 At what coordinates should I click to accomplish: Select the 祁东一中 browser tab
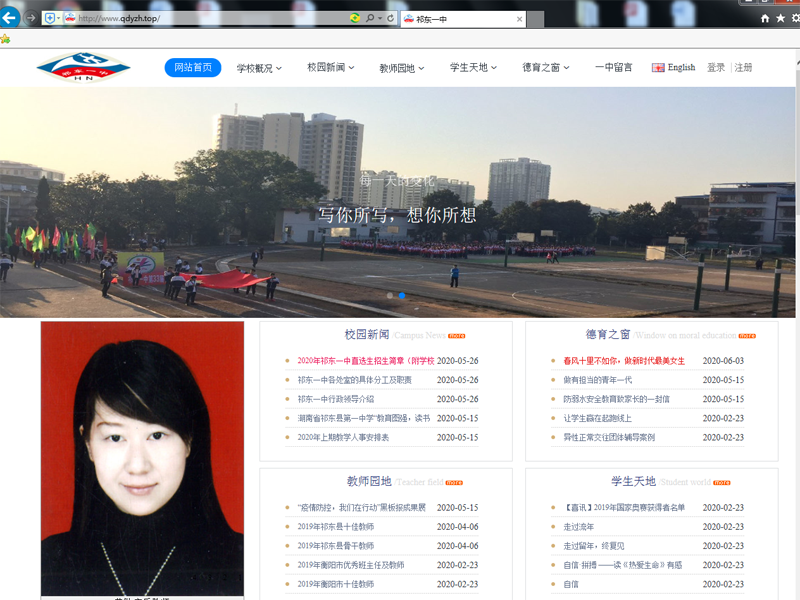coord(463,19)
